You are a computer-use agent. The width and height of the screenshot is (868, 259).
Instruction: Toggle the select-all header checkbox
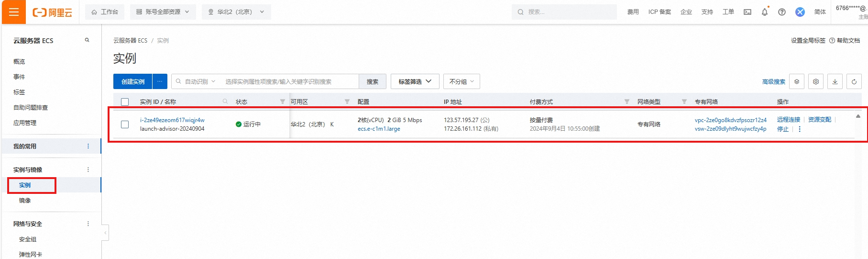coord(125,102)
